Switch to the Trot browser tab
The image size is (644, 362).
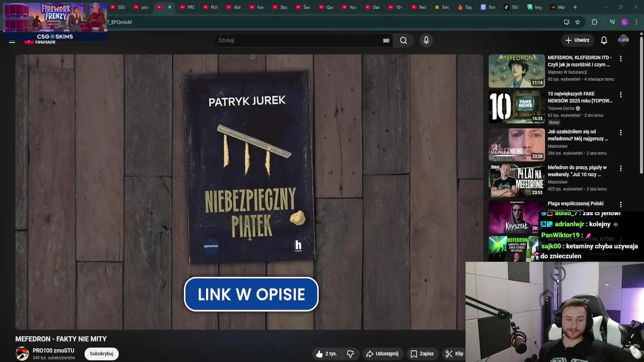pyautogui.click(x=488, y=7)
